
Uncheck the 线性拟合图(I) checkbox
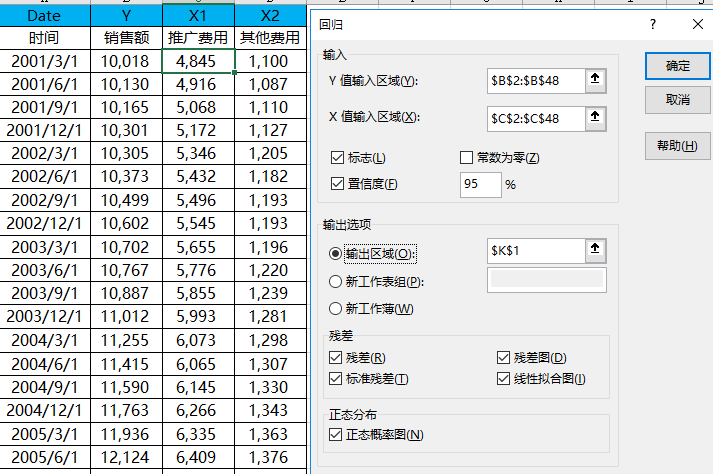[503, 378]
